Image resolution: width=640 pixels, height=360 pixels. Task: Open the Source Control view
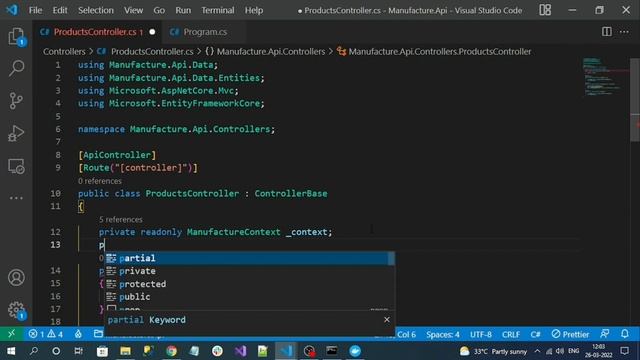[x=16, y=100]
